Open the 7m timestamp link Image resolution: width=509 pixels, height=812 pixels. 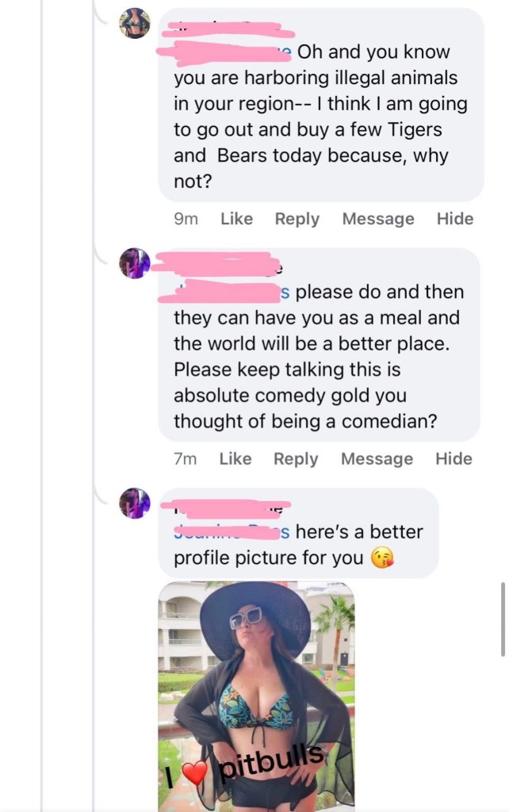[185, 458]
